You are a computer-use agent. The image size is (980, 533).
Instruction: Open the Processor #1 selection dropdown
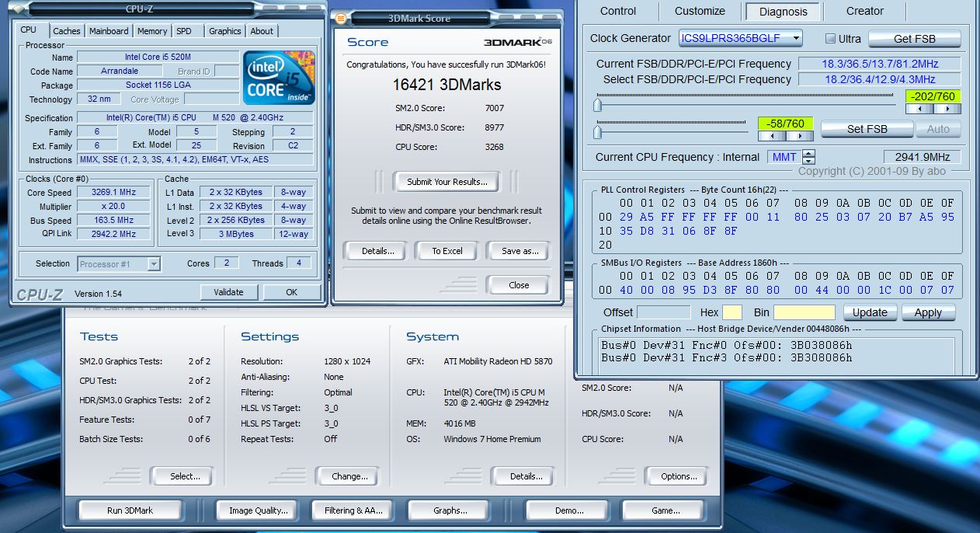119,264
